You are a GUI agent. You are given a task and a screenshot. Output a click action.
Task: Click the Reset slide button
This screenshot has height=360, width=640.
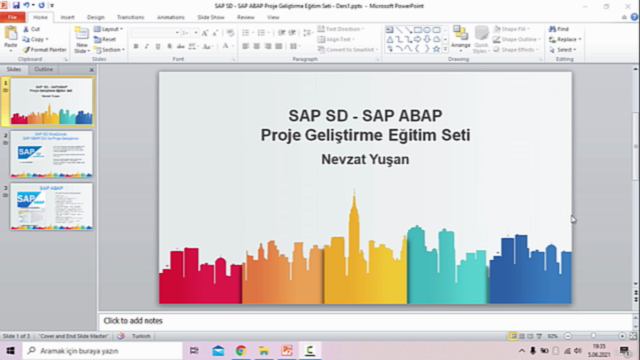pos(105,40)
